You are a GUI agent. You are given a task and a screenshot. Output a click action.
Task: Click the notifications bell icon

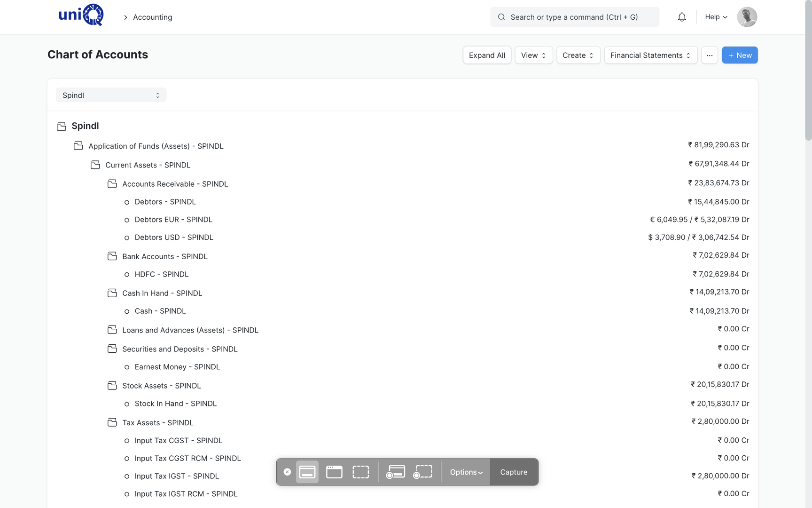coord(682,17)
